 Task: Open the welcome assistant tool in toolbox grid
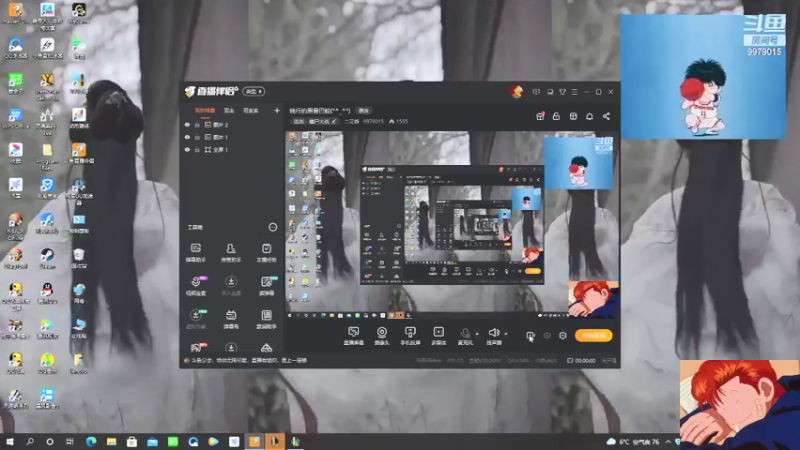tap(266, 319)
